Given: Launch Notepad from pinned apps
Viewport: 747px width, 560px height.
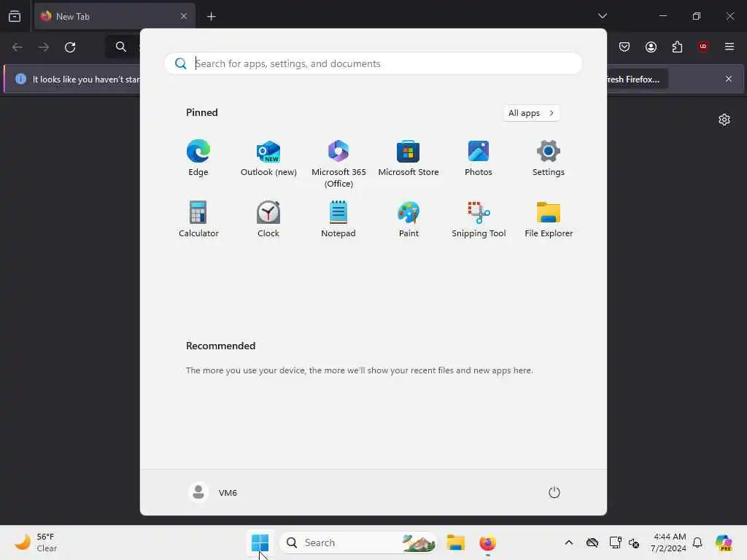Looking at the screenshot, I should coord(338,219).
